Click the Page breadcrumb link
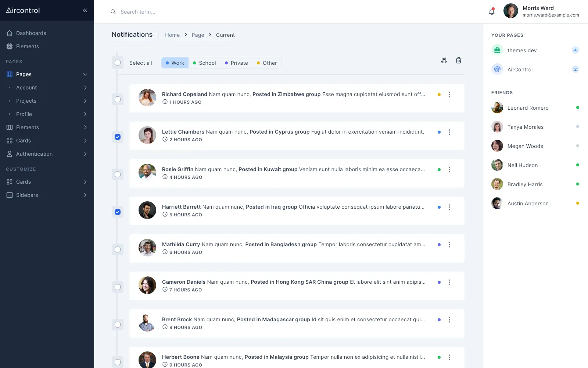The image size is (588, 368). click(198, 35)
